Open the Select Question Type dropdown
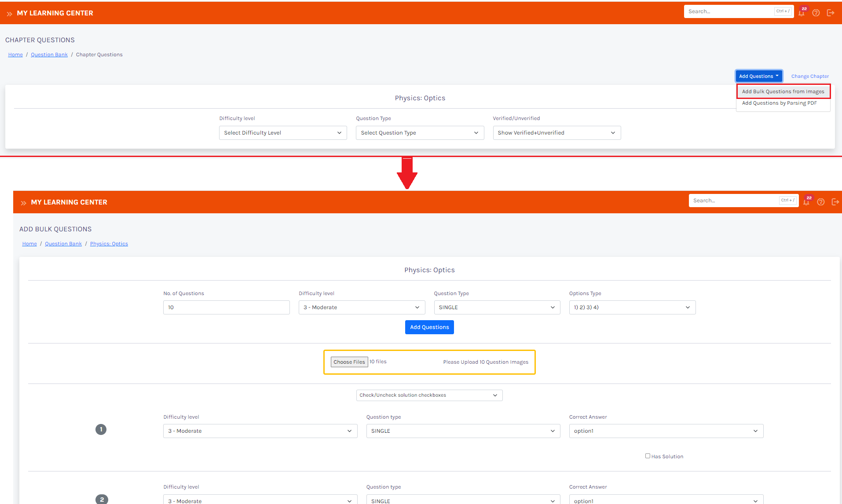 point(420,133)
